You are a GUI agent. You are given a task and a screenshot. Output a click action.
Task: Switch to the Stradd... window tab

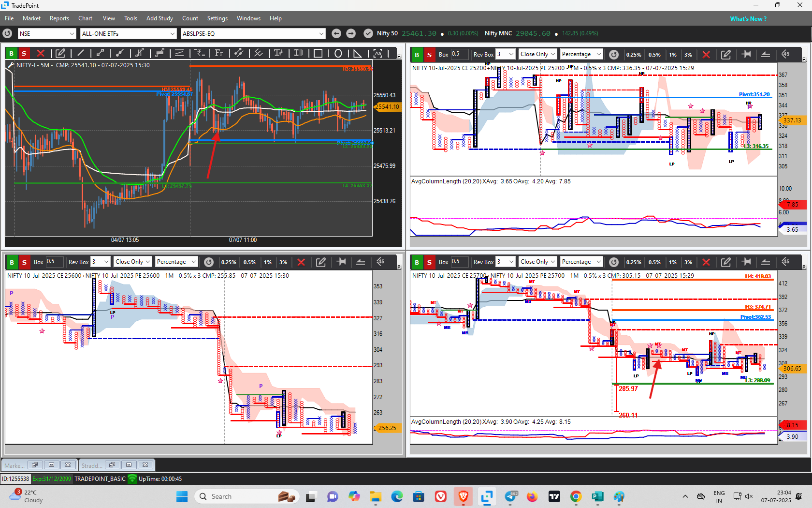pyautogui.click(x=91, y=465)
